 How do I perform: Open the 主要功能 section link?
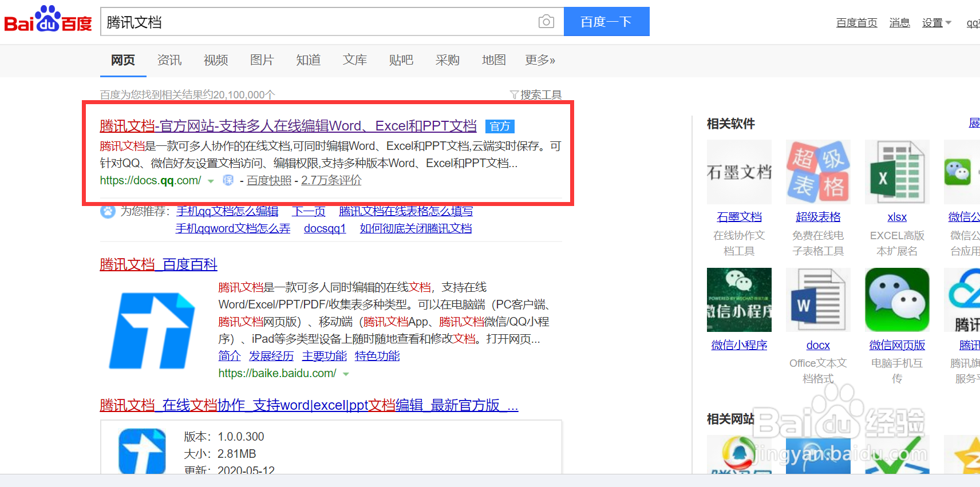325,356
